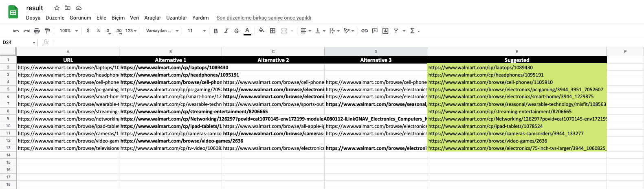Open horizontal align dropdown
The width and height of the screenshot is (644, 189).
pyautogui.click(x=306, y=31)
